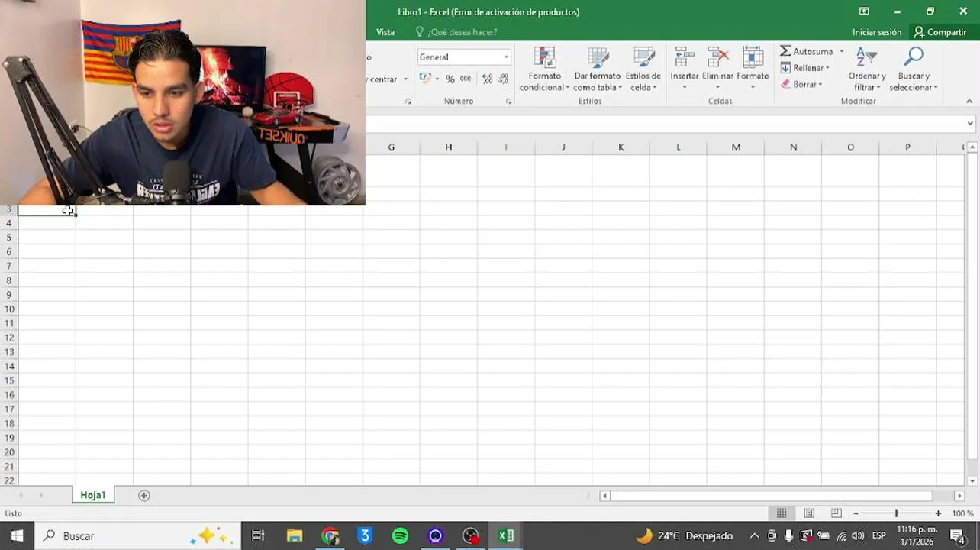This screenshot has height=550, width=980.
Task: Click the horizontal scrollbar right arrow
Action: [x=959, y=496]
